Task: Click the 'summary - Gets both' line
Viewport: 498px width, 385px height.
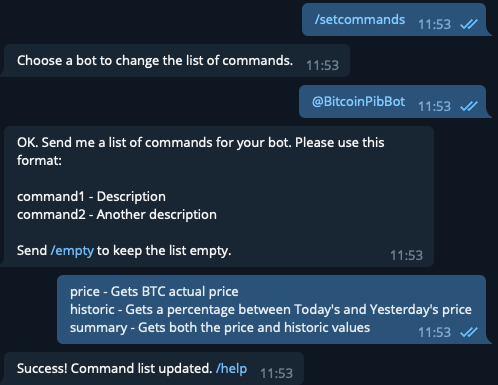Action: pos(220,328)
